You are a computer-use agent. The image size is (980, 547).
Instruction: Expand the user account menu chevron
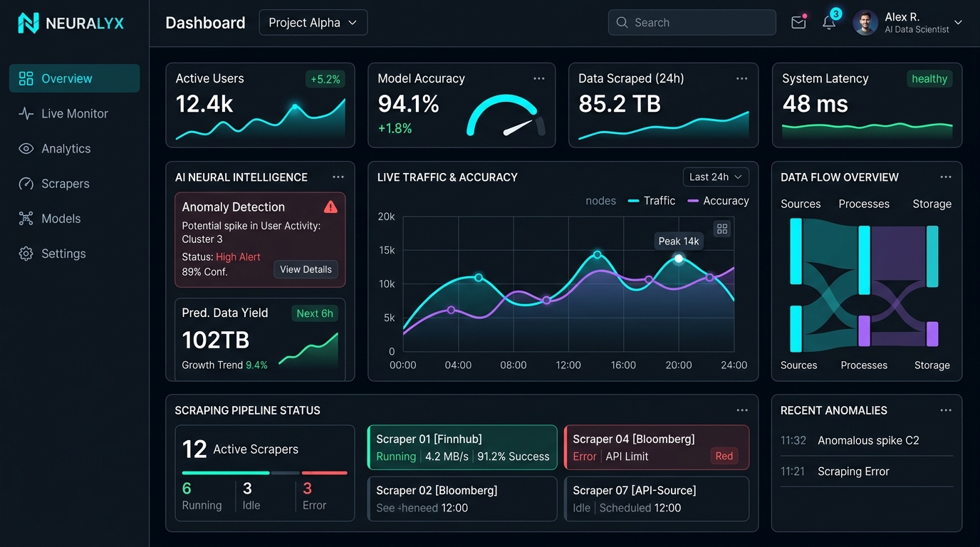(x=958, y=23)
